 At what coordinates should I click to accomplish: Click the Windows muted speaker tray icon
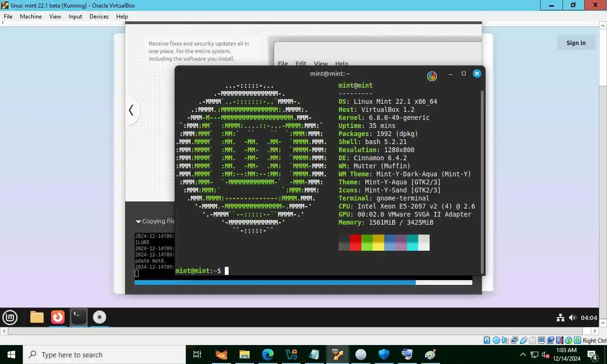(546, 355)
